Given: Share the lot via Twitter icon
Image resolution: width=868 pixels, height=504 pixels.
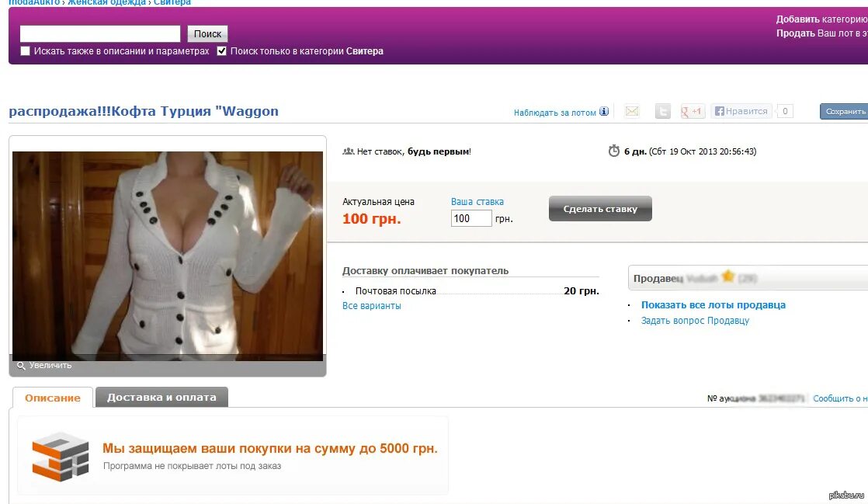Looking at the screenshot, I should tap(662, 111).
